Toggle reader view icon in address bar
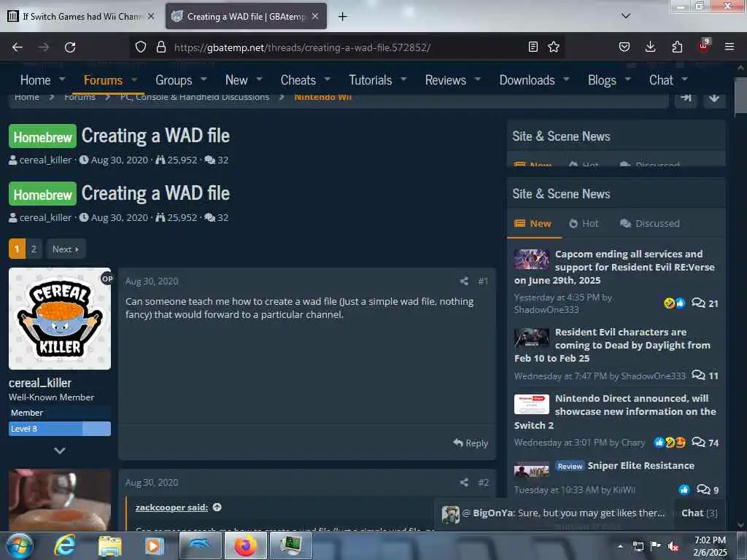The height and width of the screenshot is (560, 747). point(533,47)
